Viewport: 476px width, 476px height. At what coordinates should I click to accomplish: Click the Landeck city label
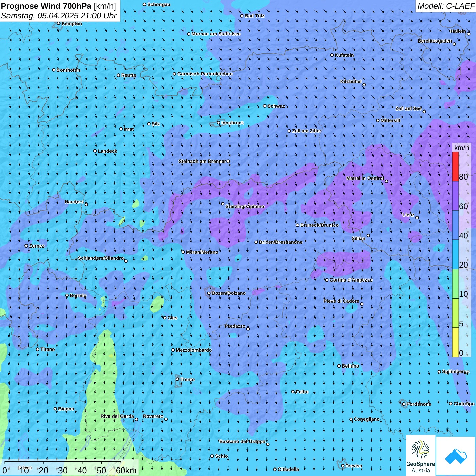click(107, 151)
